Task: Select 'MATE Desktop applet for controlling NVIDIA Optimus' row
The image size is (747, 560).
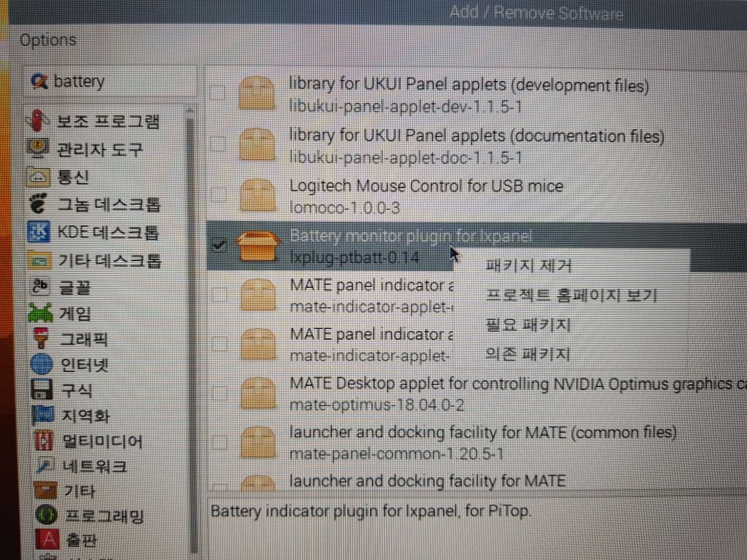Action: point(476,394)
